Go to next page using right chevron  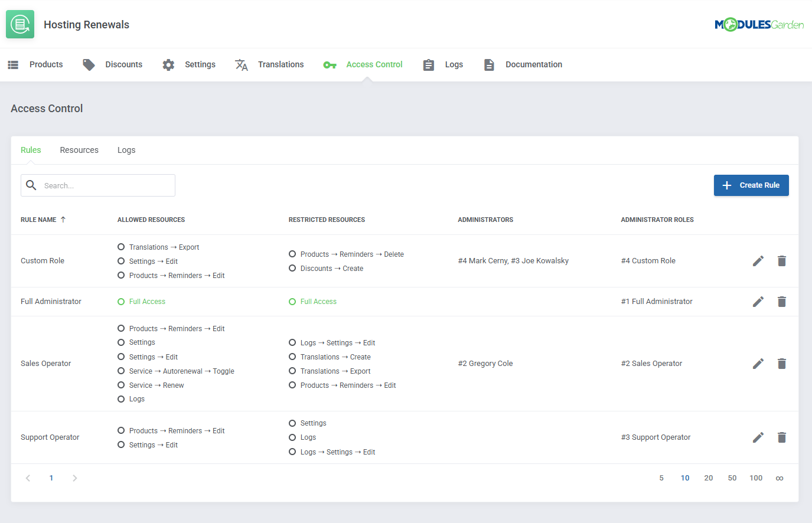[75, 478]
